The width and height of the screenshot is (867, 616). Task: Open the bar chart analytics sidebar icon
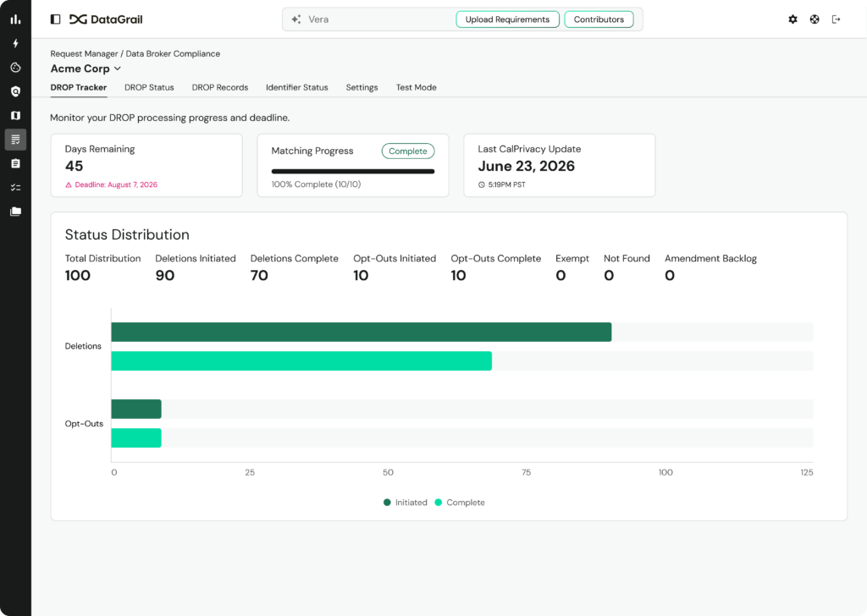(x=15, y=19)
